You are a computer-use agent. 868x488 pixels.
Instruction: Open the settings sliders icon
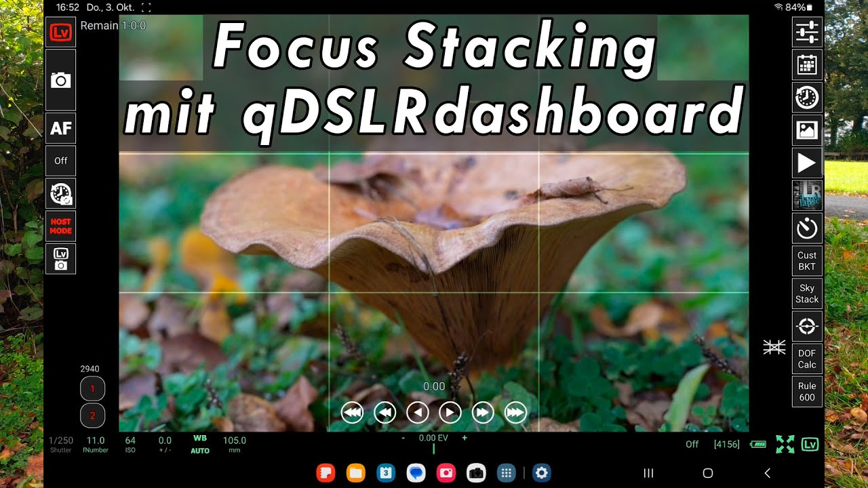[807, 32]
